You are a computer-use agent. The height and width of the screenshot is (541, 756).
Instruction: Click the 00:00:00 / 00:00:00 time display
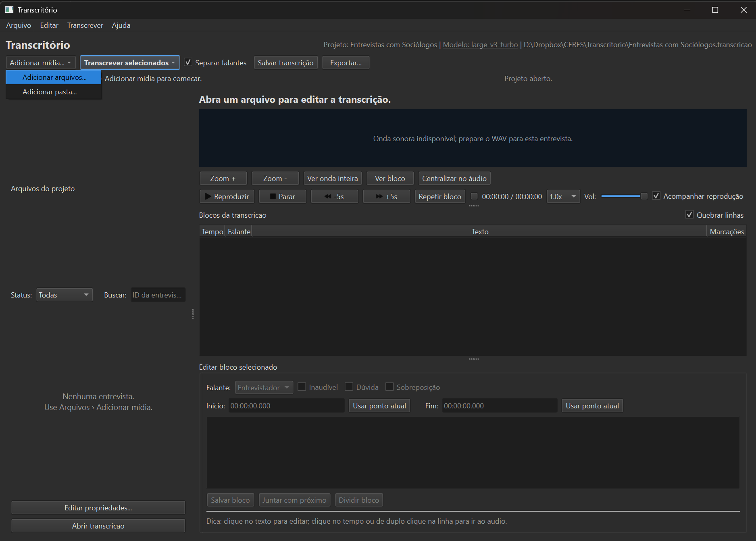(512, 196)
